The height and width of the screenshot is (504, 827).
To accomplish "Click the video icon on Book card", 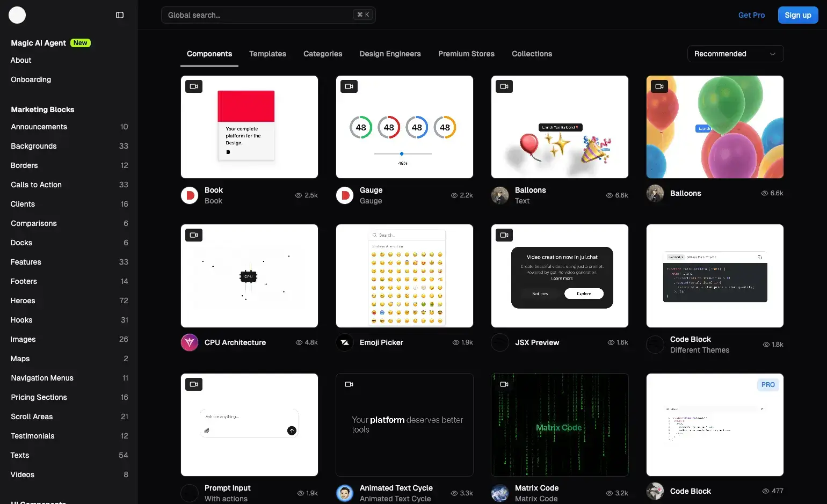I will [x=194, y=86].
